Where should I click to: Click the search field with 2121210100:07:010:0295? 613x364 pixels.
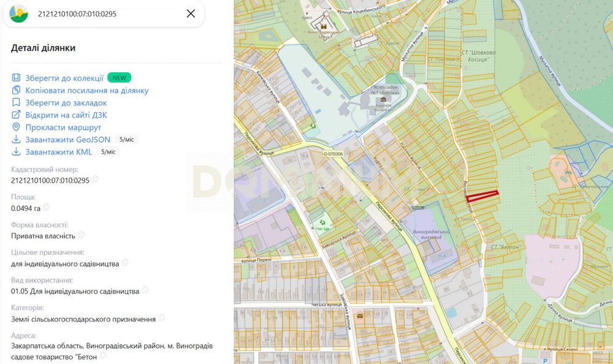tap(104, 13)
